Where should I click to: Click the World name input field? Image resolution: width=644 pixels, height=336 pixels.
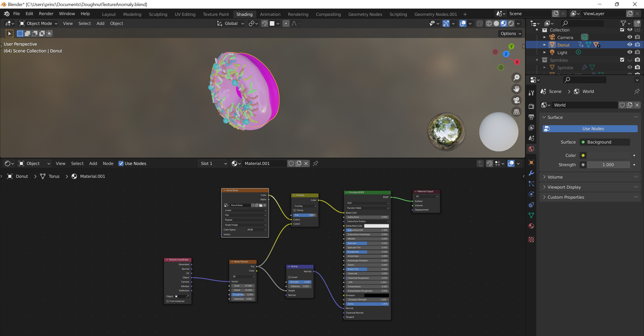tap(585, 105)
